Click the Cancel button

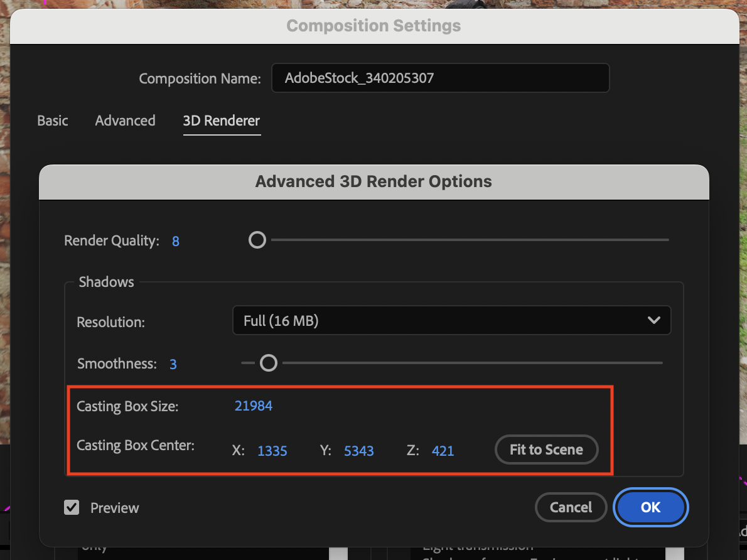571,507
